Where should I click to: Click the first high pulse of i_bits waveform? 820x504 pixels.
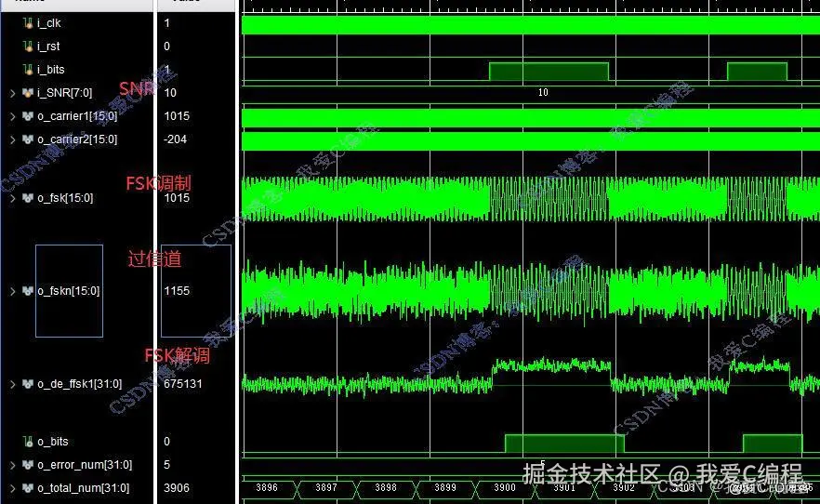coord(549,72)
